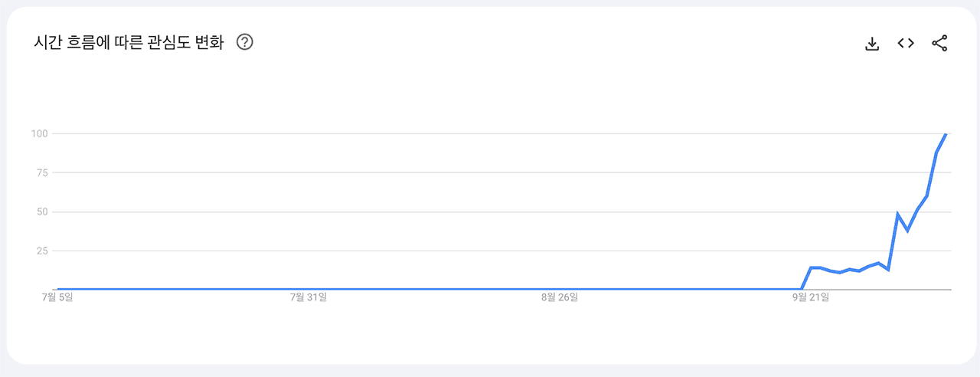The image size is (980, 377).
Task: Click the line's first sharp spike near 50
Action: (x=898, y=215)
